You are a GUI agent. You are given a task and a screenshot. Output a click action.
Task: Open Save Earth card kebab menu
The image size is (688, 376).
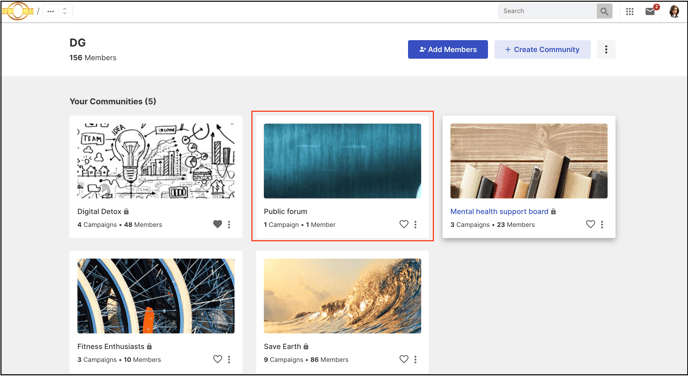coord(416,359)
